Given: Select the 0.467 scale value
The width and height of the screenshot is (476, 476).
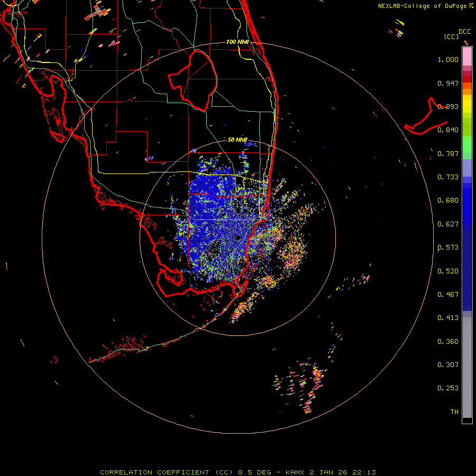Looking at the screenshot, I should click(x=448, y=295).
